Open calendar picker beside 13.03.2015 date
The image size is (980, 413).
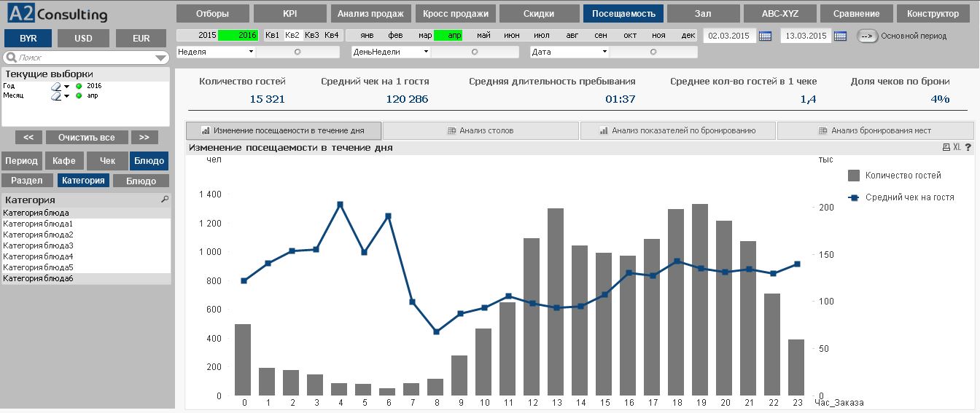840,36
